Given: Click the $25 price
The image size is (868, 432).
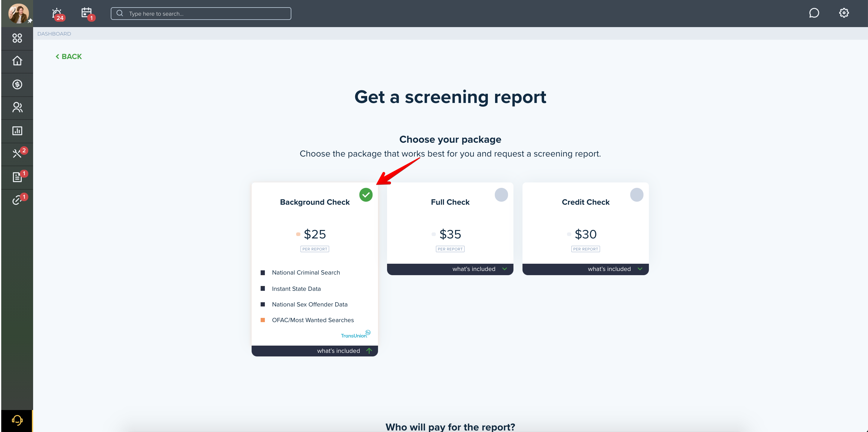Looking at the screenshot, I should (315, 234).
